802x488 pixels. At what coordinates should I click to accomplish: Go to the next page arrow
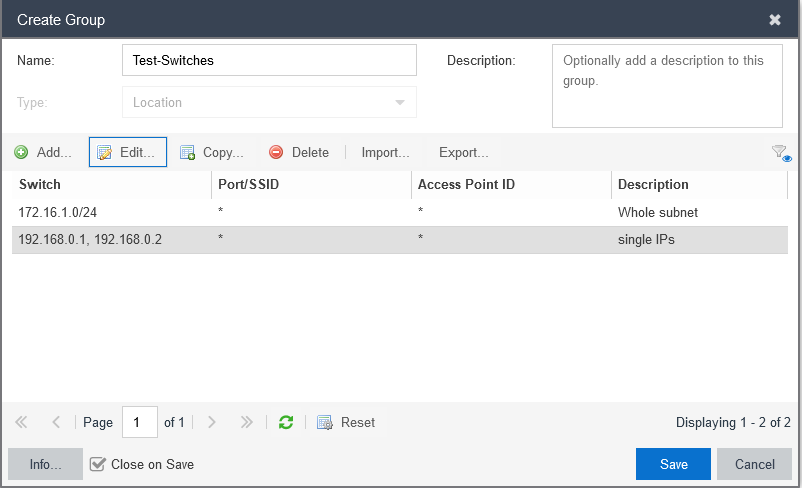tap(212, 422)
